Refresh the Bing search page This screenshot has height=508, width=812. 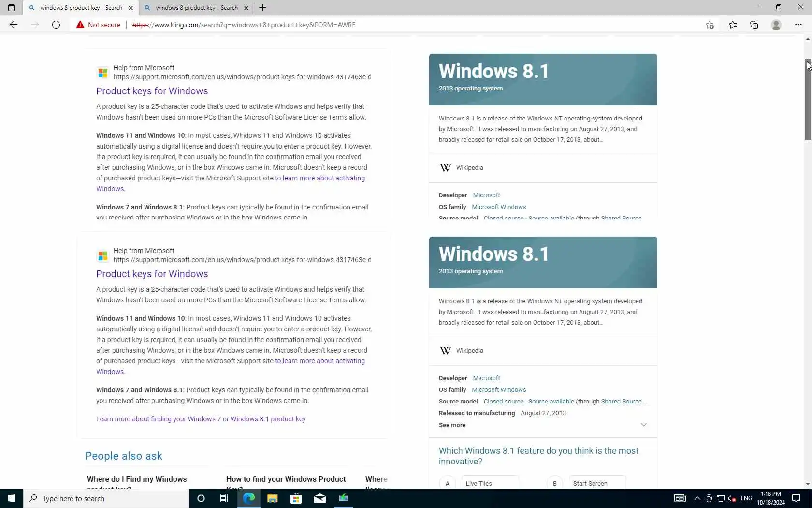pyautogui.click(x=56, y=25)
